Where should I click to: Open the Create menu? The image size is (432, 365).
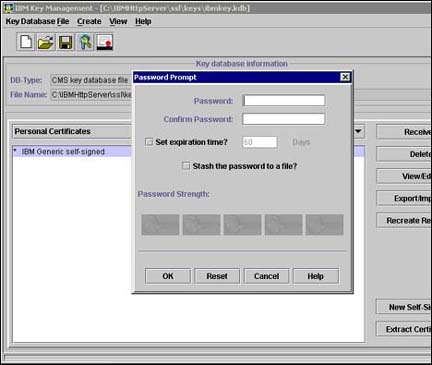pyautogui.click(x=89, y=21)
